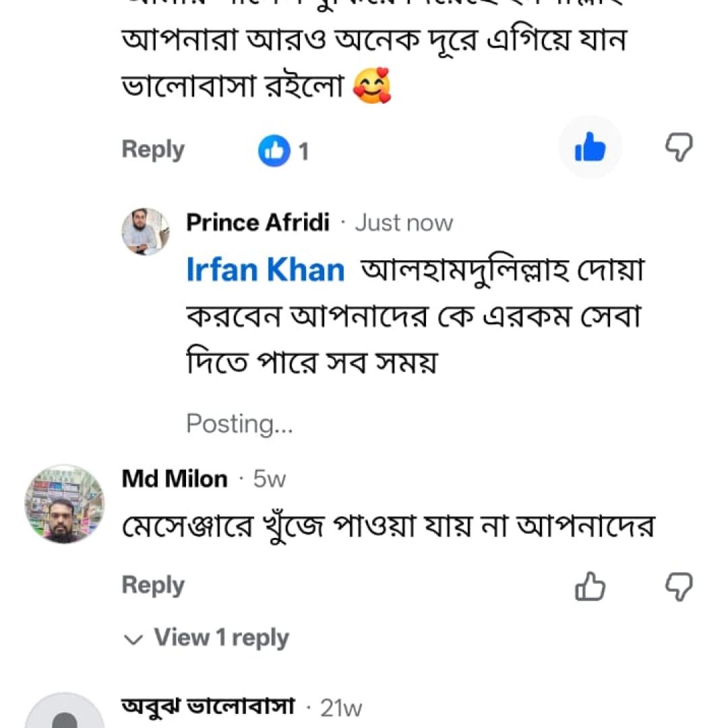The height and width of the screenshot is (728, 728).
Task: Tap the smiling hearts emoji
Action: coord(372,86)
